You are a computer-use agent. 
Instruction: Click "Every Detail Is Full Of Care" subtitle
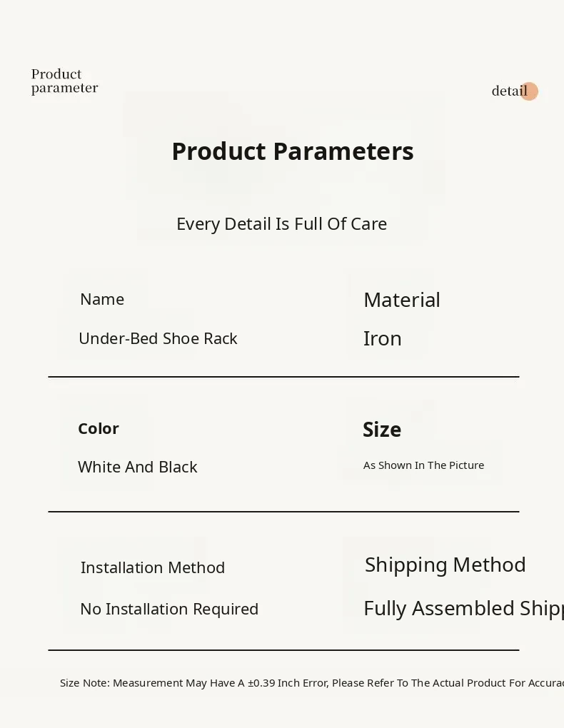(x=281, y=224)
